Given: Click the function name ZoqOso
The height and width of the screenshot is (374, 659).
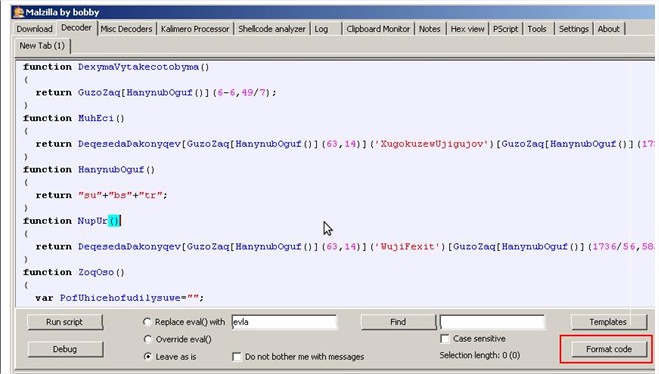Looking at the screenshot, I should click(x=95, y=272).
